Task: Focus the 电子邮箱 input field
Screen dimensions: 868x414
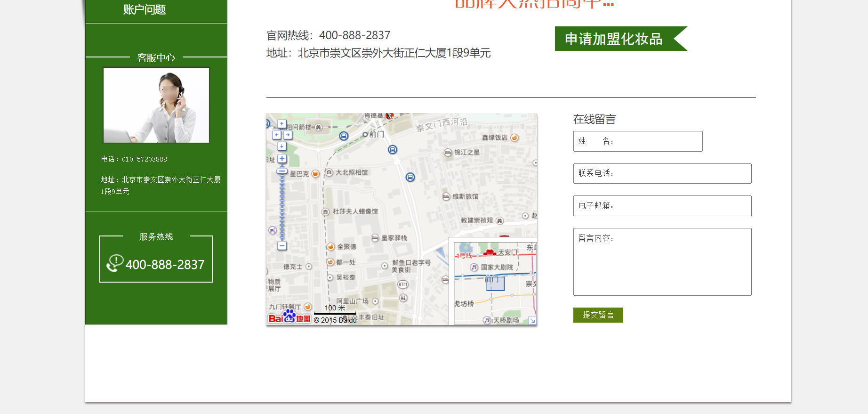Action: 662,206
